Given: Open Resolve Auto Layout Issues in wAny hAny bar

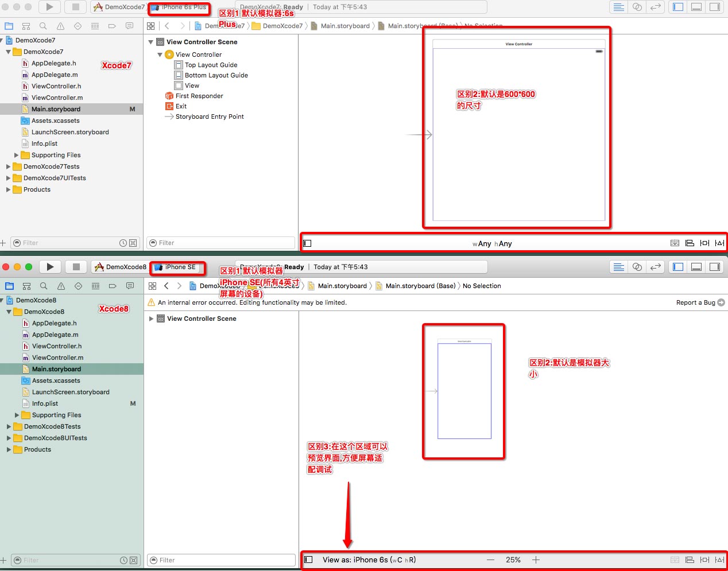Looking at the screenshot, I should (719, 243).
